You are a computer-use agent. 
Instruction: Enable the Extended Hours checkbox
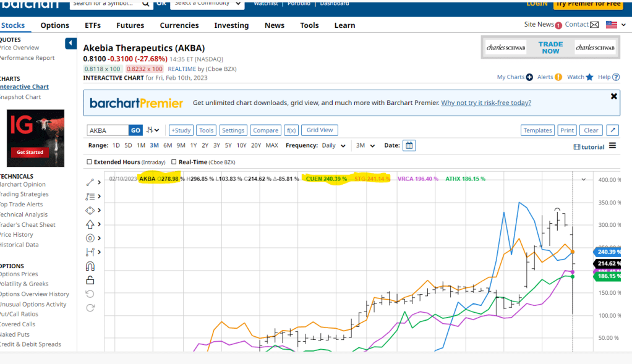pos(90,163)
